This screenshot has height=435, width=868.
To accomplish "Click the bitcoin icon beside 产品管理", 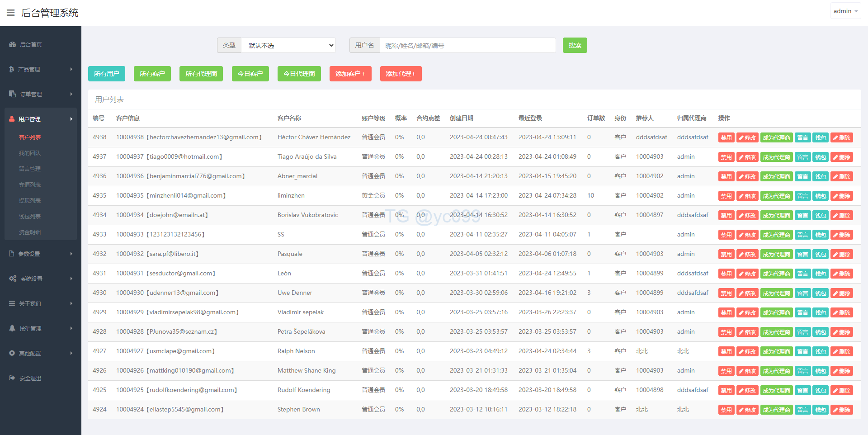I will click(x=12, y=69).
